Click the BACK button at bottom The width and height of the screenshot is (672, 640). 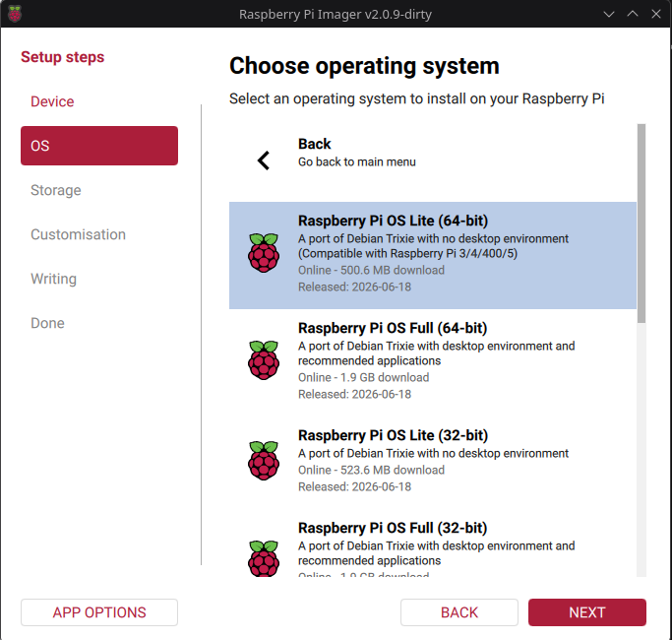(459, 612)
